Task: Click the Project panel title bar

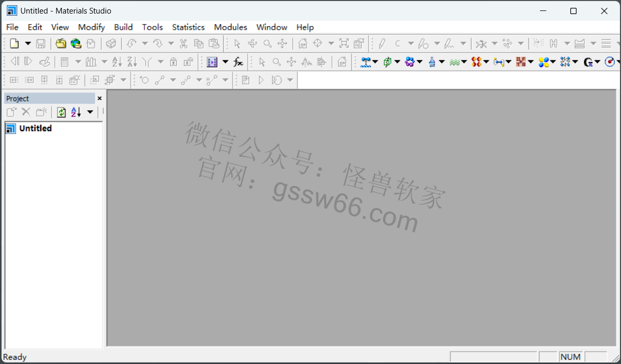Action: click(x=50, y=99)
